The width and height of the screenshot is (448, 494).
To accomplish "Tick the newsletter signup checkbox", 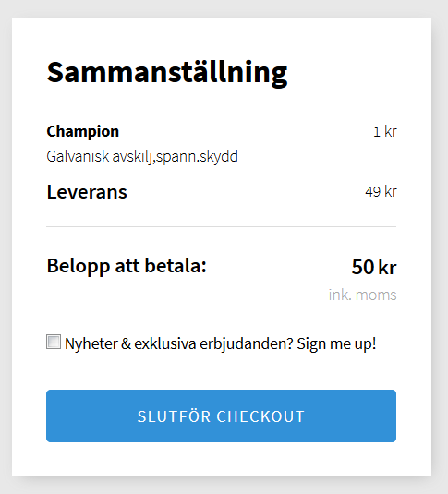I will [54, 342].
